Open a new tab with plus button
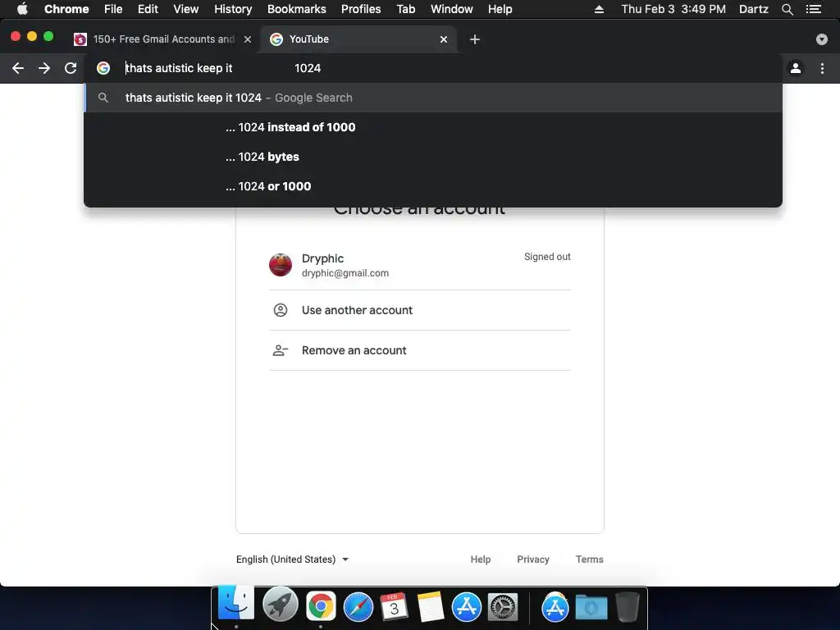840x630 pixels. 475,39
